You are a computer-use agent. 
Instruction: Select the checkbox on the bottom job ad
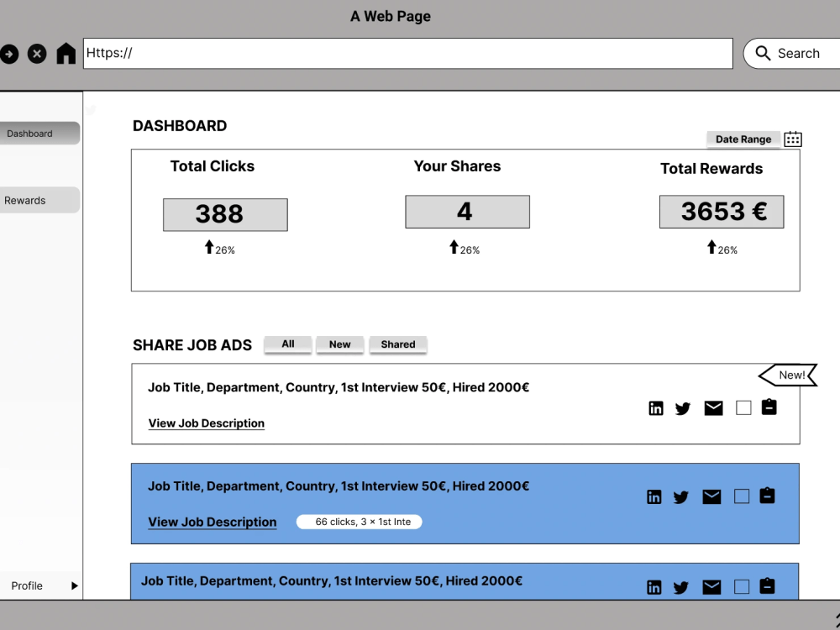tap(742, 587)
